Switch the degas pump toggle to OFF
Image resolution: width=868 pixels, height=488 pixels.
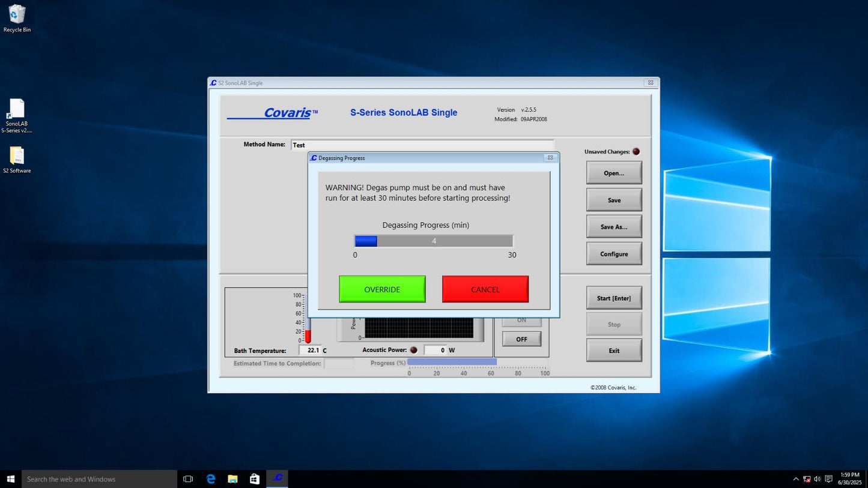pyautogui.click(x=521, y=339)
